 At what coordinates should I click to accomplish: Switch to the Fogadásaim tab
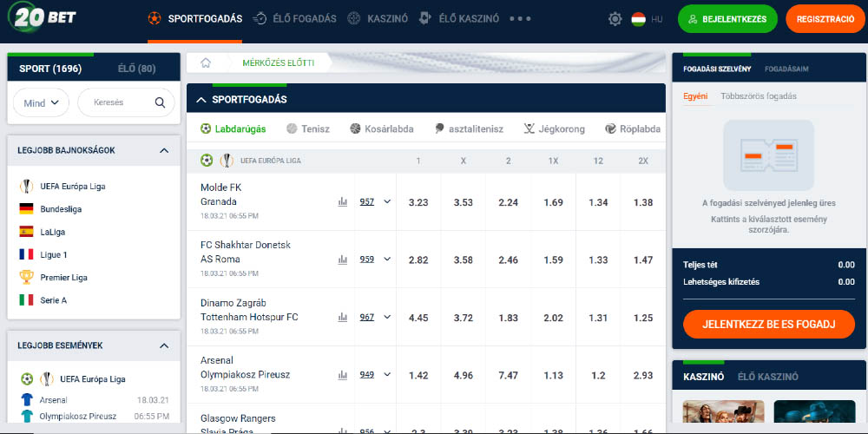(786, 69)
